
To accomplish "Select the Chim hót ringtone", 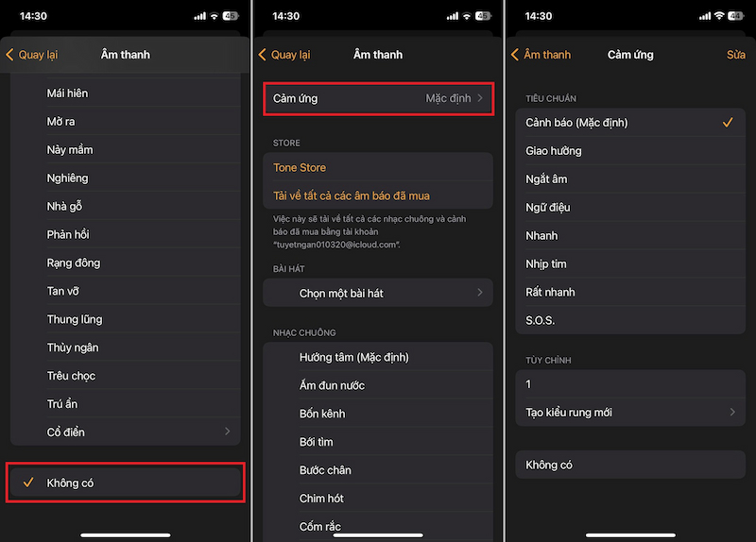I will [x=322, y=499].
